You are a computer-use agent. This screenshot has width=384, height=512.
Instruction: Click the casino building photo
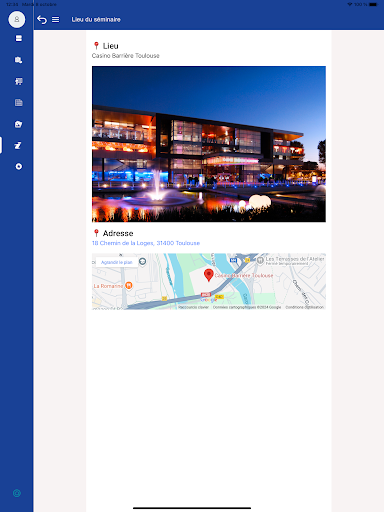pos(209,144)
